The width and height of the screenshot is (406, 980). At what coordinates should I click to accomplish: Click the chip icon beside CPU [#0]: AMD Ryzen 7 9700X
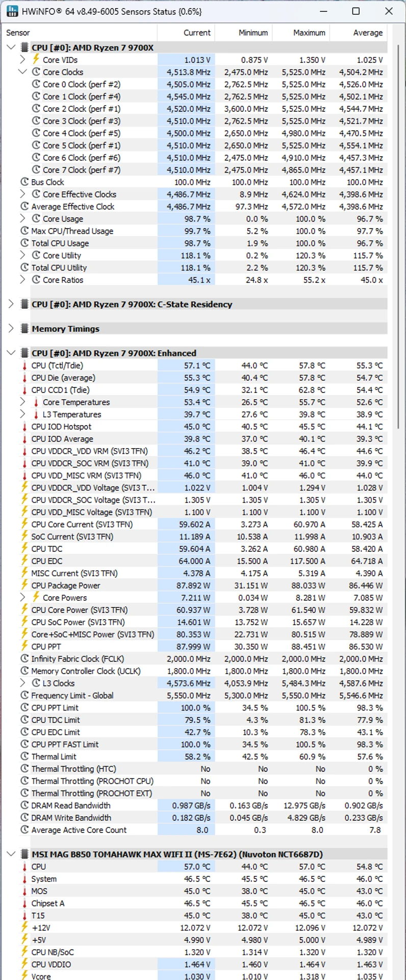coord(24,47)
